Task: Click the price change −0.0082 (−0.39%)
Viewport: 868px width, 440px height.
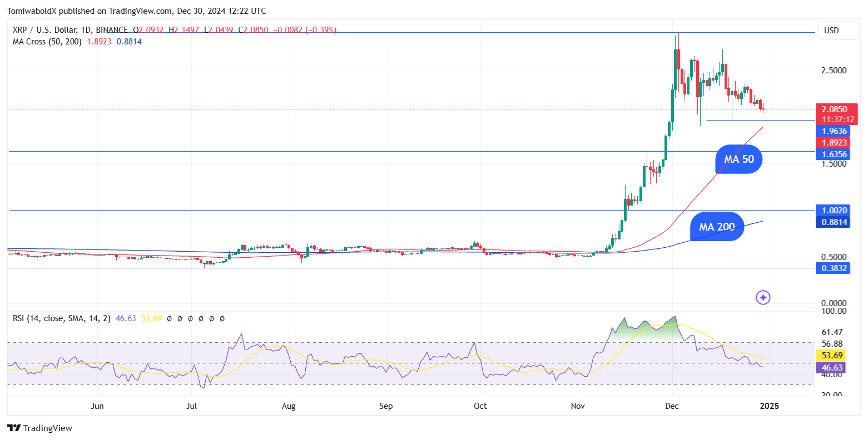Action: (x=305, y=30)
